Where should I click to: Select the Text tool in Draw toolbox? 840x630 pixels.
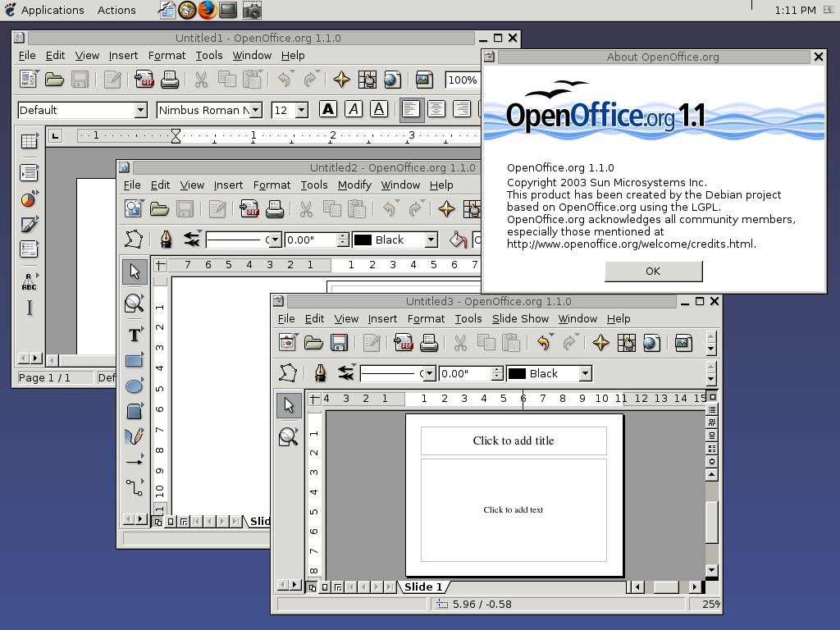coord(135,335)
